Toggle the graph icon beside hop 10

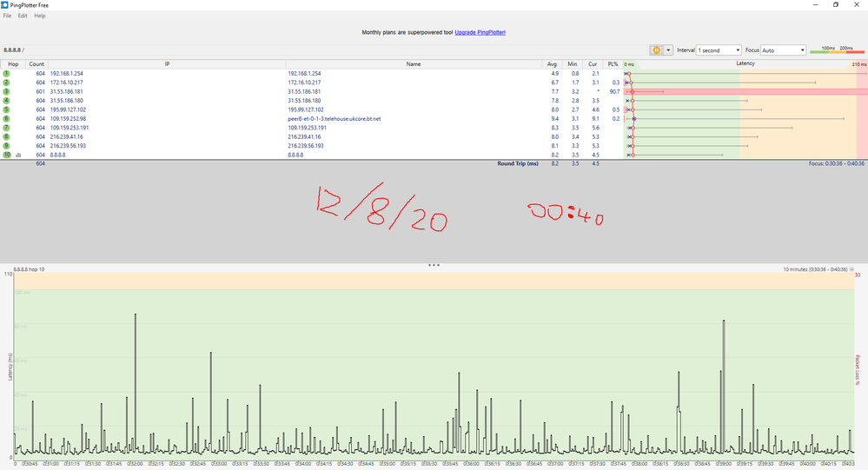(x=17, y=155)
